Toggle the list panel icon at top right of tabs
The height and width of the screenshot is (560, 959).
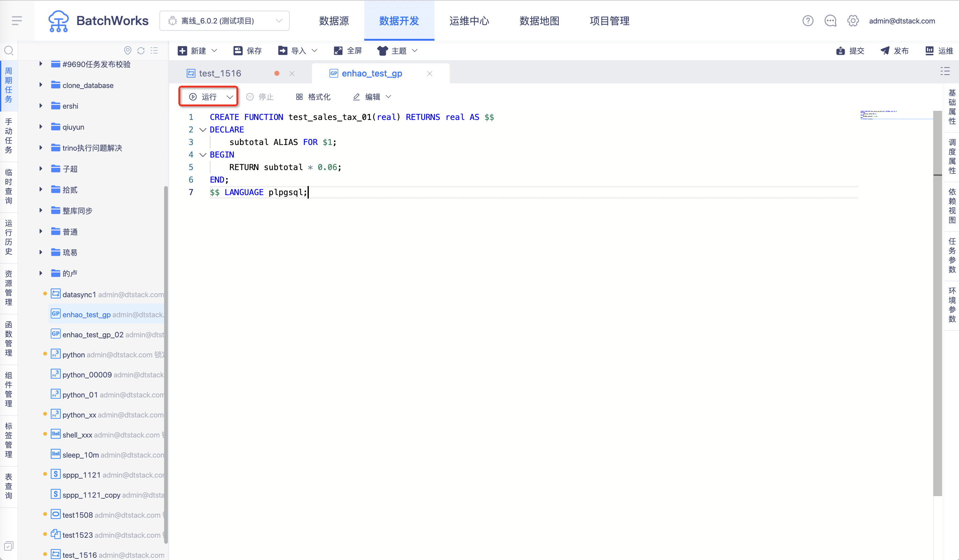pos(945,71)
